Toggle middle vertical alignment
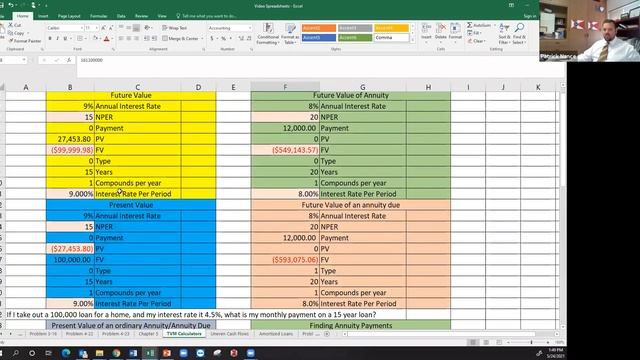The width and height of the screenshot is (640, 360). [129, 28]
